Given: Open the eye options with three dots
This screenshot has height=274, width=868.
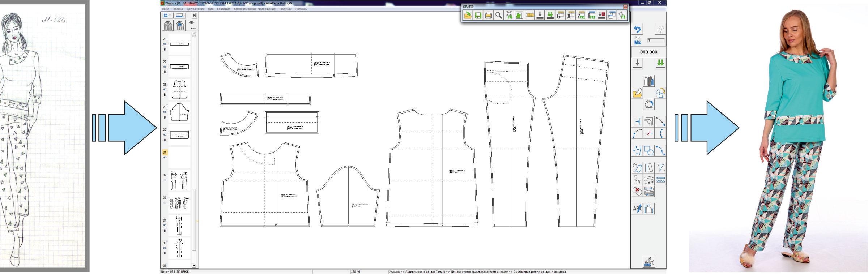Looking at the screenshot, I should (x=192, y=25).
